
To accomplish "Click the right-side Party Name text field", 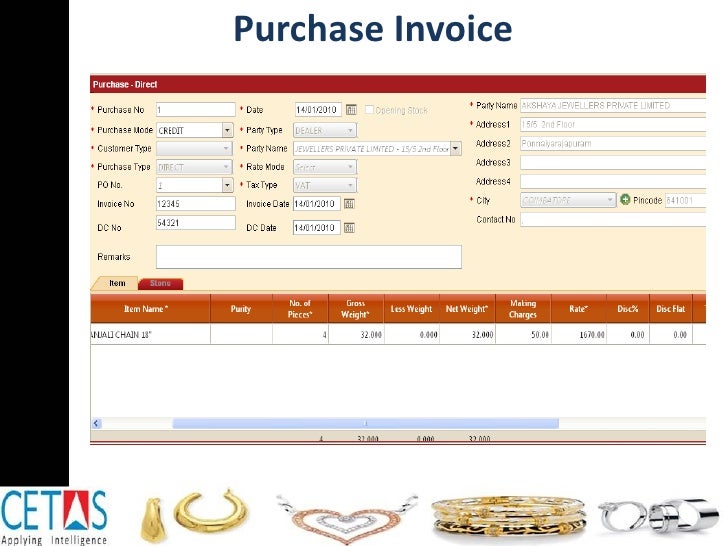I will [613, 105].
